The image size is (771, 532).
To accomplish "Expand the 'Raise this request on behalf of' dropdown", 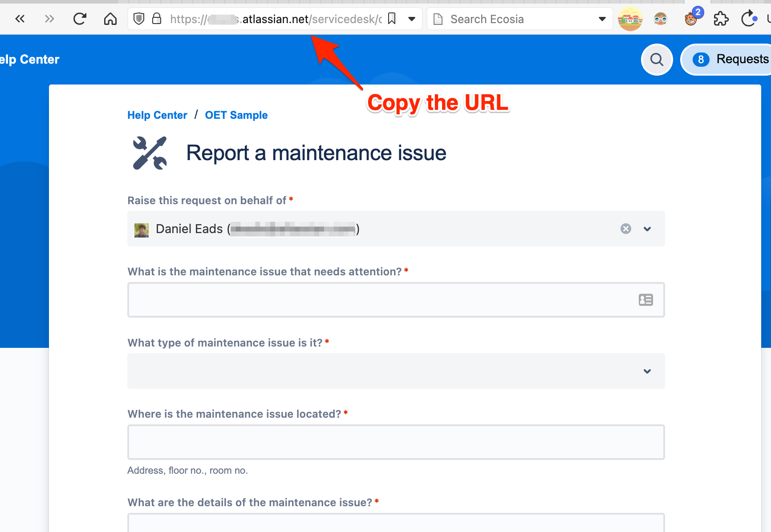I will point(647,229).
